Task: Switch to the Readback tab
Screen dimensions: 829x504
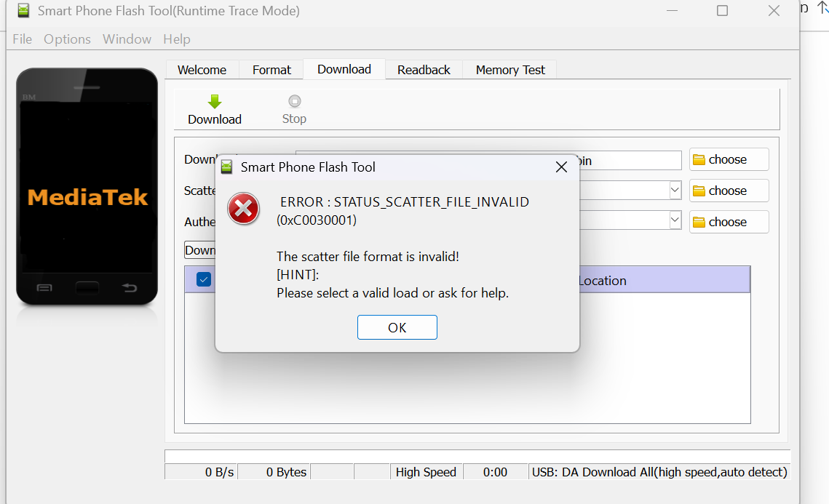Action: 424,70
